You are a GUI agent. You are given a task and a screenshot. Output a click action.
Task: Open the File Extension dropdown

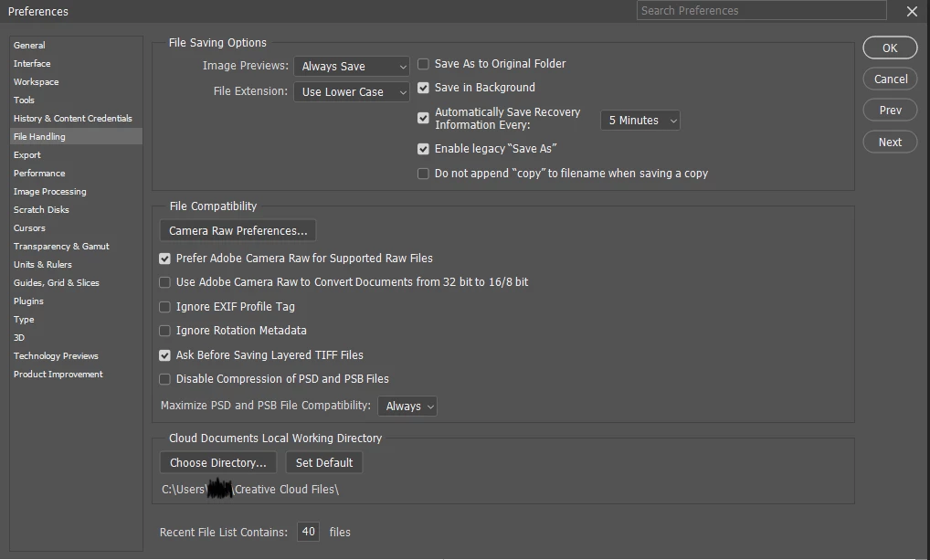(x=352, y=92)
